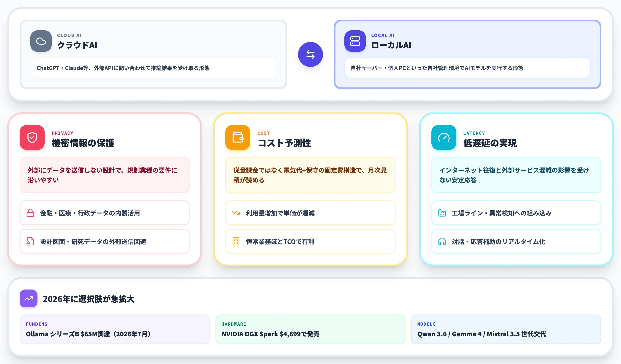The image size is (621, 364).
Task: Click the HARDWARE label
Action: (x=234, y=324)
